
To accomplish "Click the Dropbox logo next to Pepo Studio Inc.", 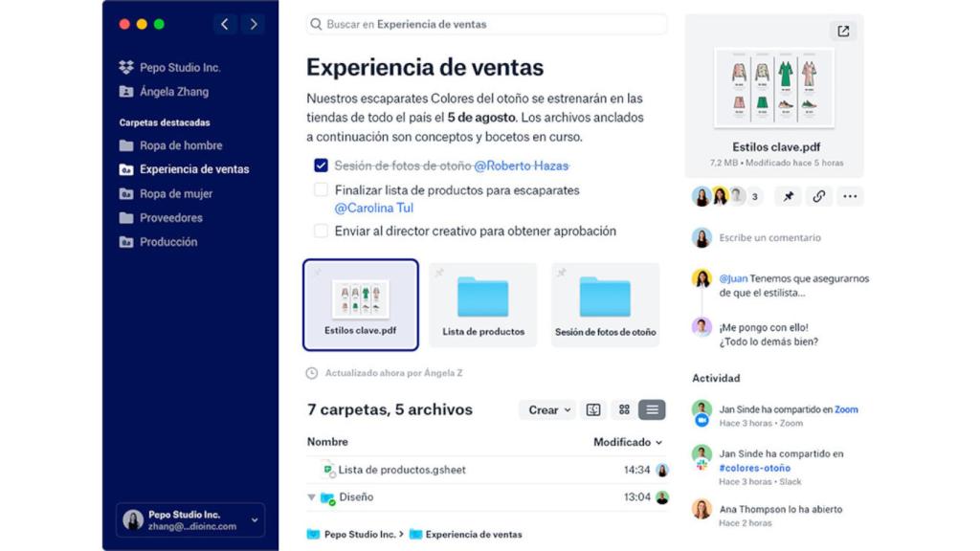I will coord(125,67).
